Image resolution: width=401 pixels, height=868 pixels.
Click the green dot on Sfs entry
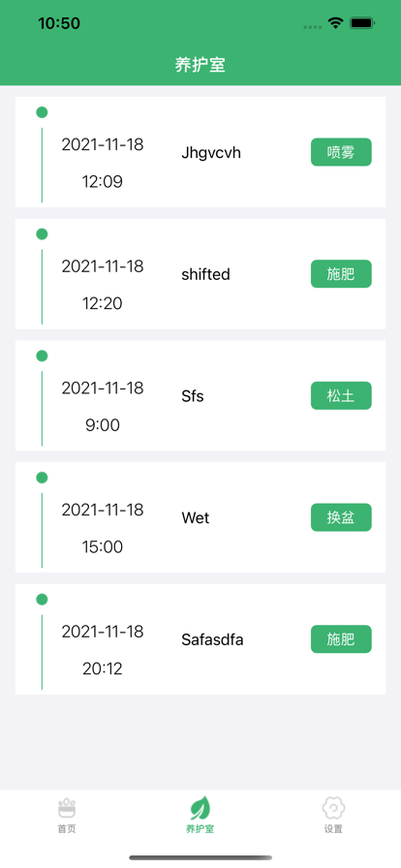point(42,356)
